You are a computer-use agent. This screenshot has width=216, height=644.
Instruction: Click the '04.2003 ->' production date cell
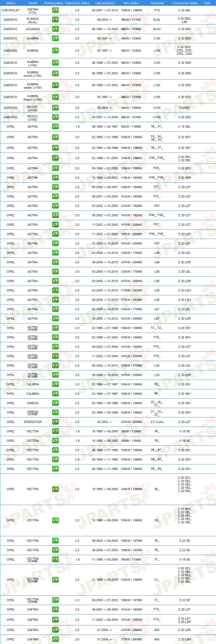[104, 422]
